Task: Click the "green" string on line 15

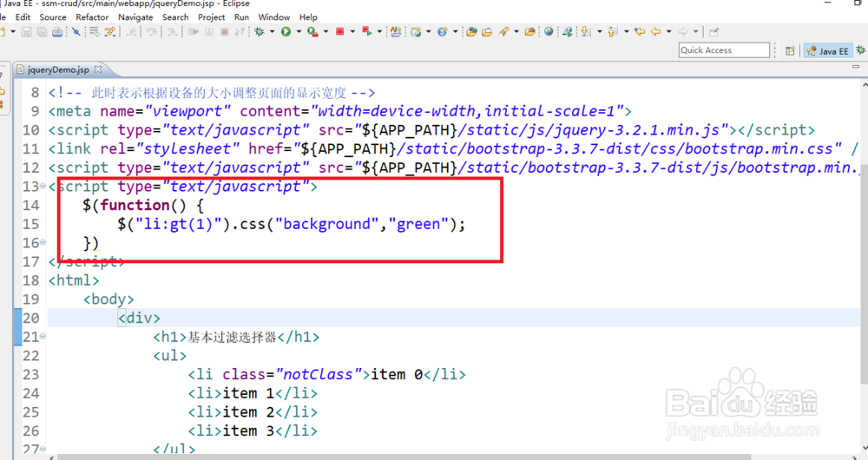Action: point(418,224)
